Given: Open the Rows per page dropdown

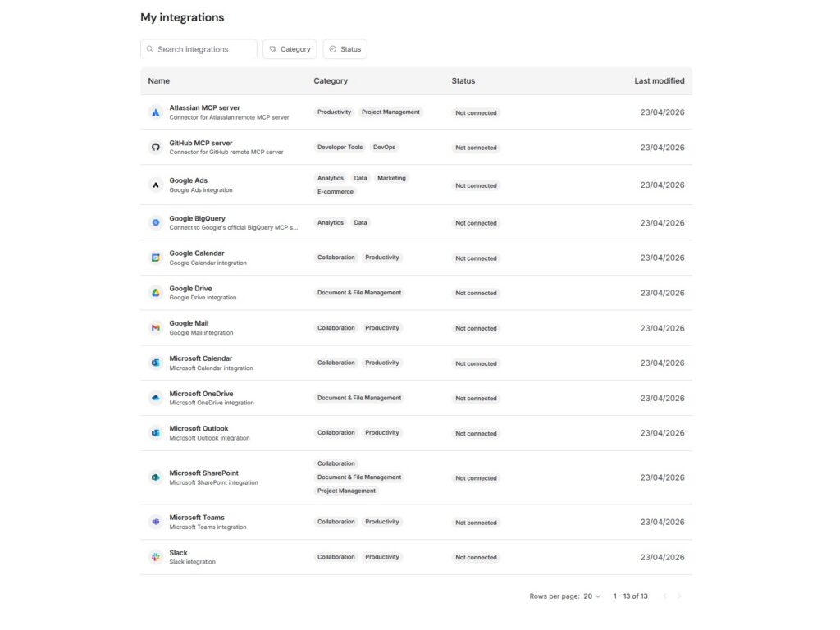Looking at the screenshot, I should click(592, 596).
